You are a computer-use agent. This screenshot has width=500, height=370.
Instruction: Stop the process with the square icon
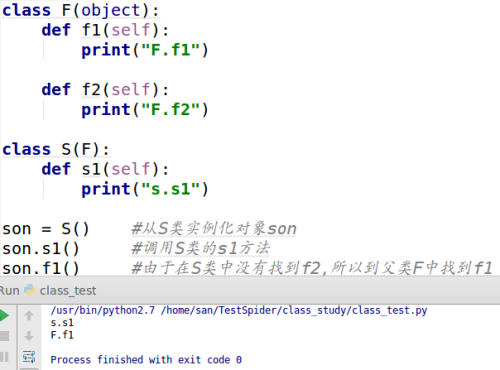pos(4,336)
